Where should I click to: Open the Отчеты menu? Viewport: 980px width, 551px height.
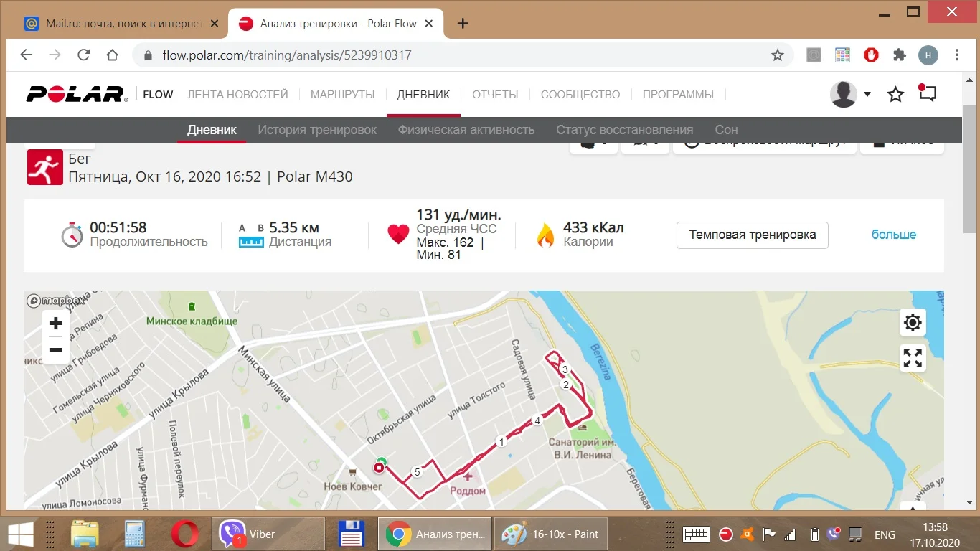click(495, 94)
